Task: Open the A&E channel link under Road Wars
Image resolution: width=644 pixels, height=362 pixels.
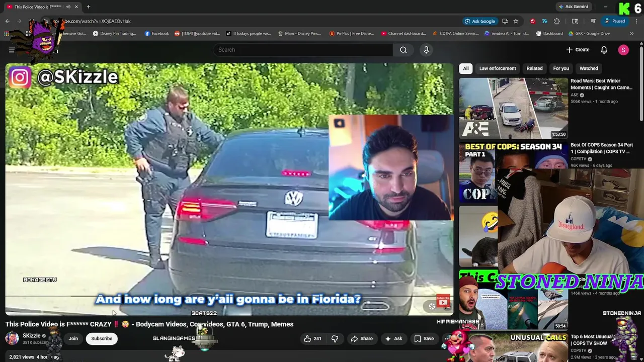Action: (575, 95)
